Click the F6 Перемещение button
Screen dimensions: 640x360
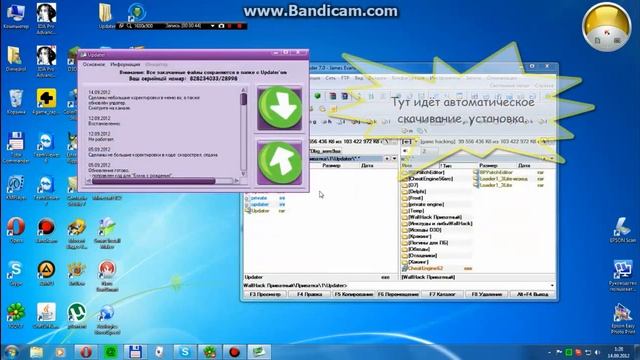tap(398, 294)
